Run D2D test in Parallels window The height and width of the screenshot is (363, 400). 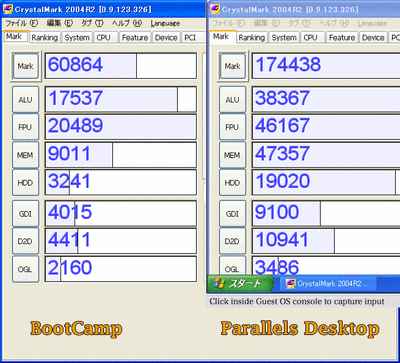(x=233, y=241)
